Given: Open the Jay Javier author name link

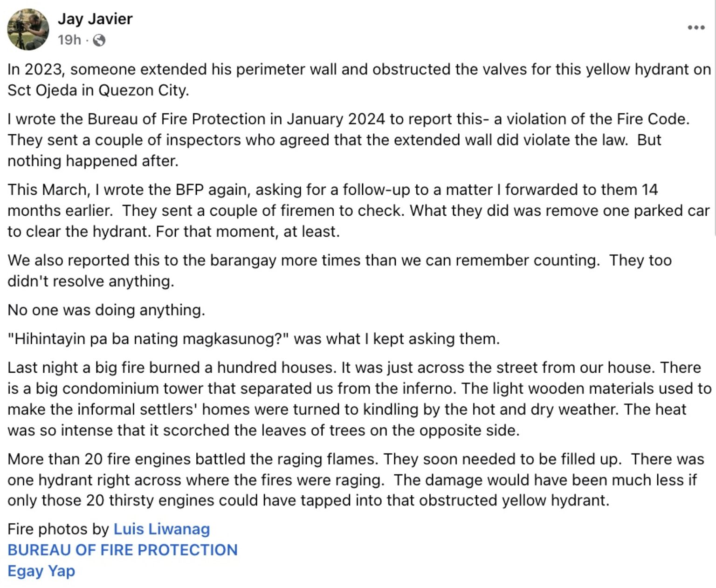Looking at the screenshot, I should [95, 19].
